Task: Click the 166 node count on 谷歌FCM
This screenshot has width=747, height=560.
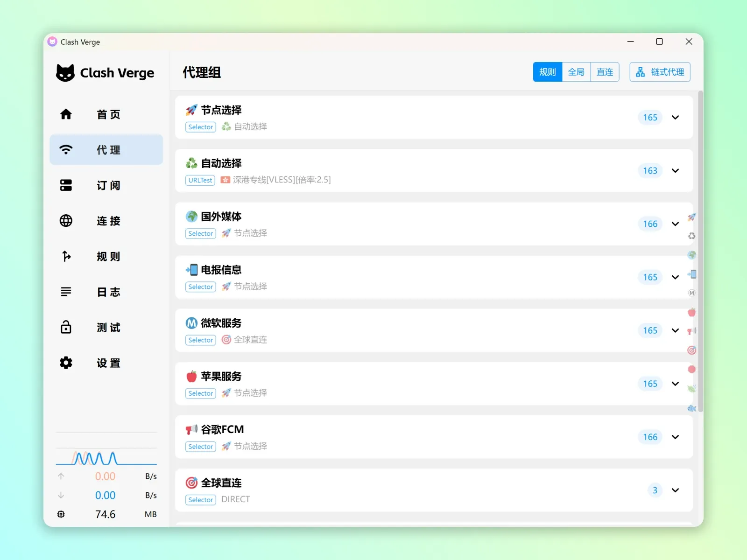Action: (650, 437)
